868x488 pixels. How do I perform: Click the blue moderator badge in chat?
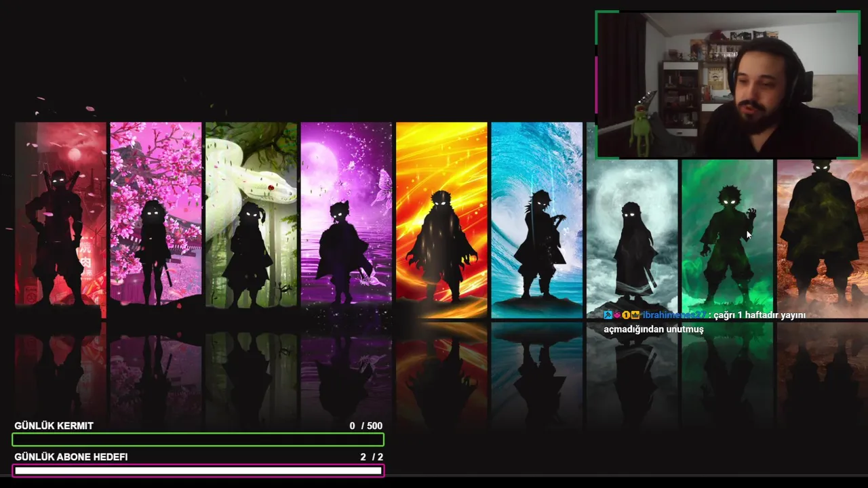(x=608, y=315)
